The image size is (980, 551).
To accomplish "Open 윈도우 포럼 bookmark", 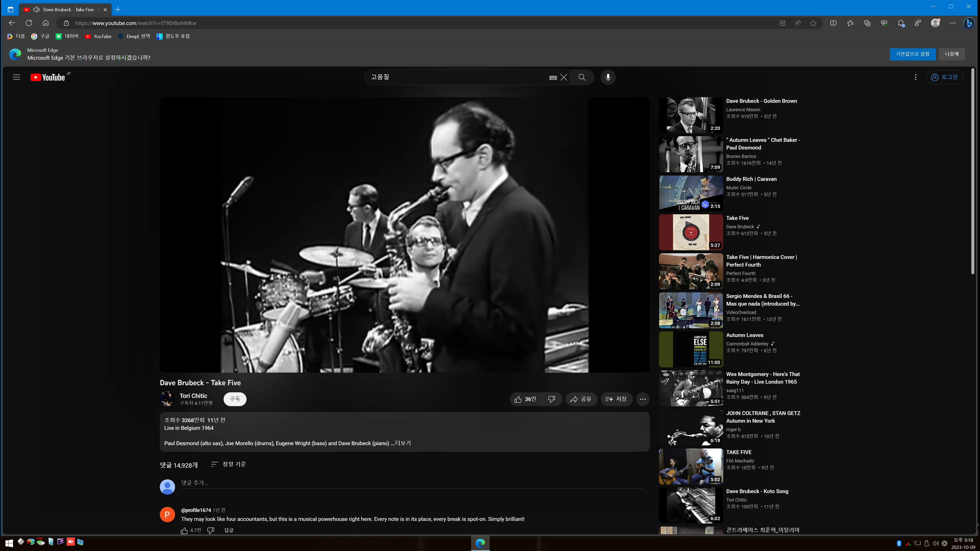I will 173,36.
